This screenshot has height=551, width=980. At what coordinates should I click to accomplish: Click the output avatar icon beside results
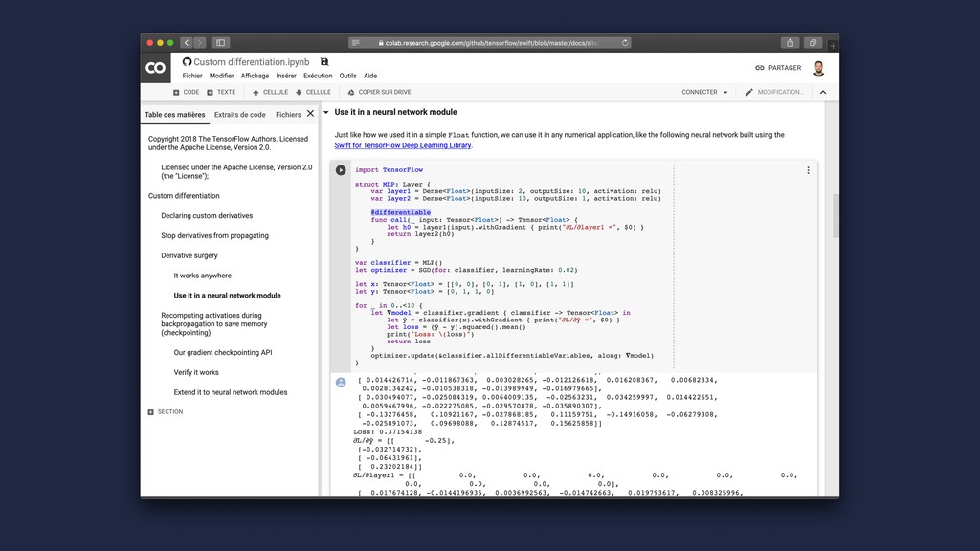coord(341,383)
